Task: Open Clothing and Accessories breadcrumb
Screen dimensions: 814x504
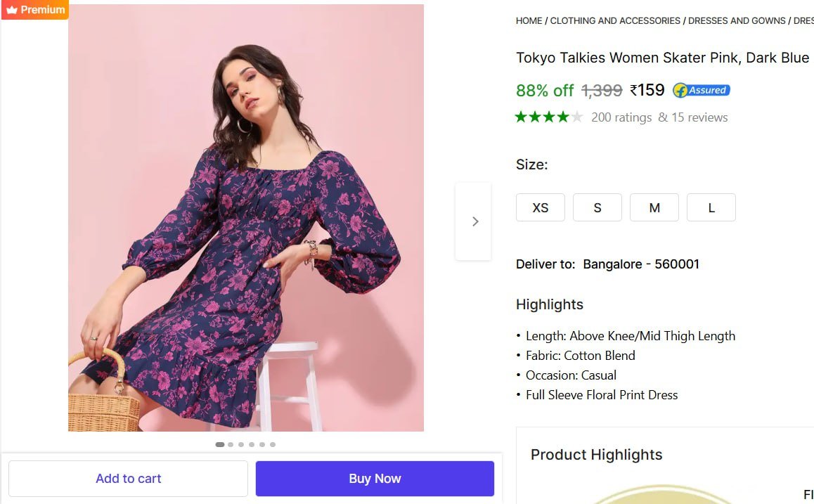Action: pos(615,21)
